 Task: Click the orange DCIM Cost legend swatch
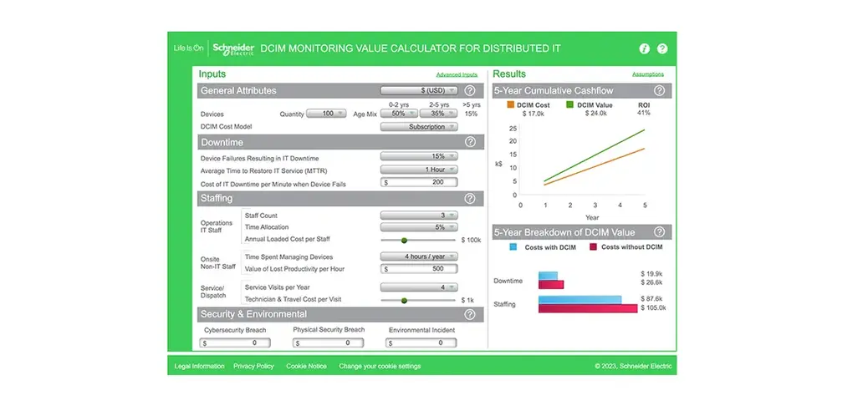pyautogui.click(x=510, y=104)
